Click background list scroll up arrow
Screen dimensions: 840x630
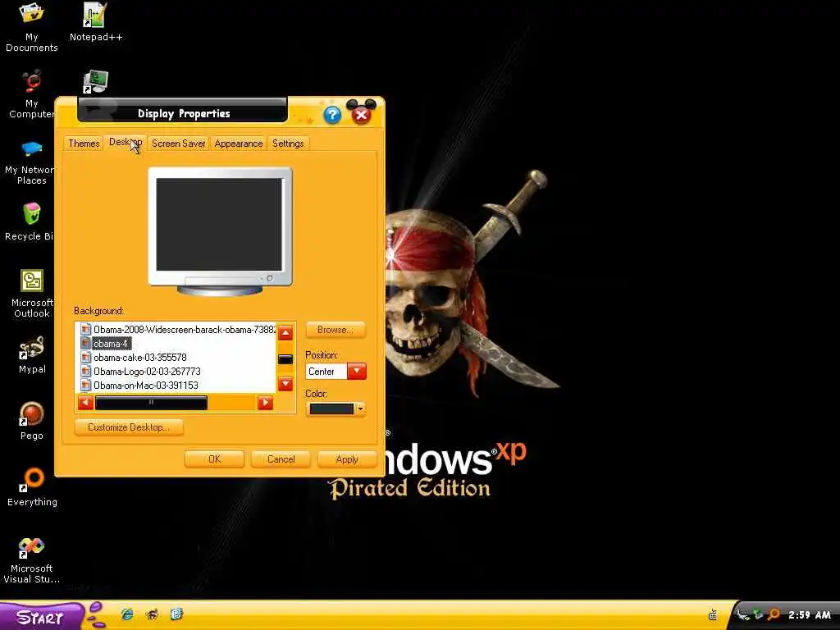pyautogui.click(x=285, y=333)
